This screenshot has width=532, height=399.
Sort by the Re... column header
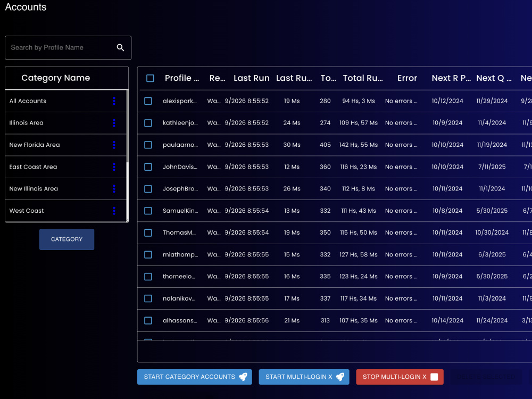tap(217, 78)
